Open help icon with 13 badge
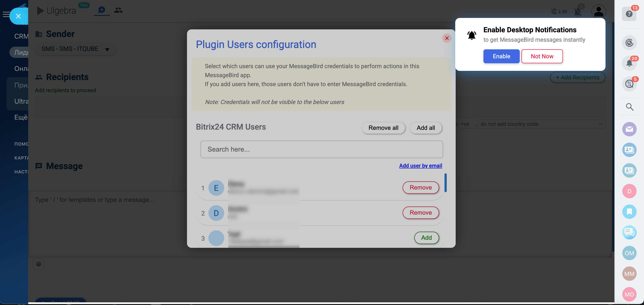The height and width of the screenshot is (305, 644). click(629, 14)
